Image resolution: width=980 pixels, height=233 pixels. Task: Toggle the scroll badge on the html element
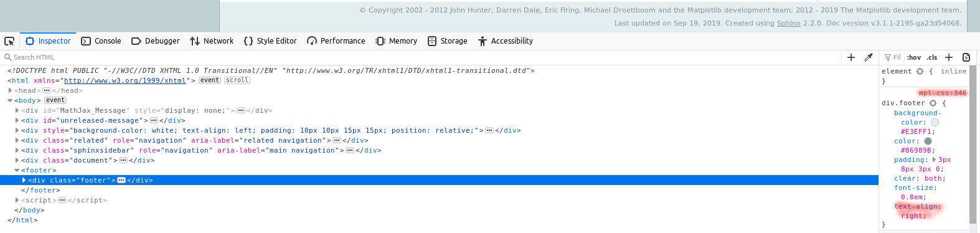coord(237,80)
